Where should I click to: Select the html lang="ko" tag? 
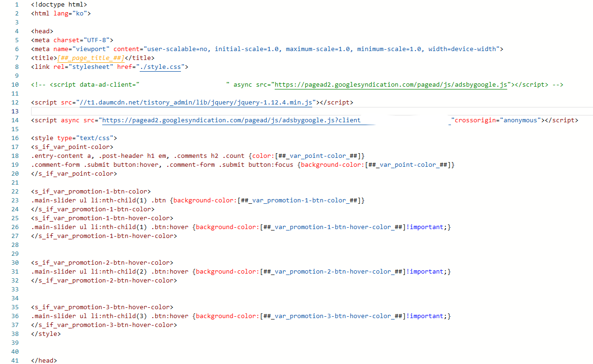[61, 13]
